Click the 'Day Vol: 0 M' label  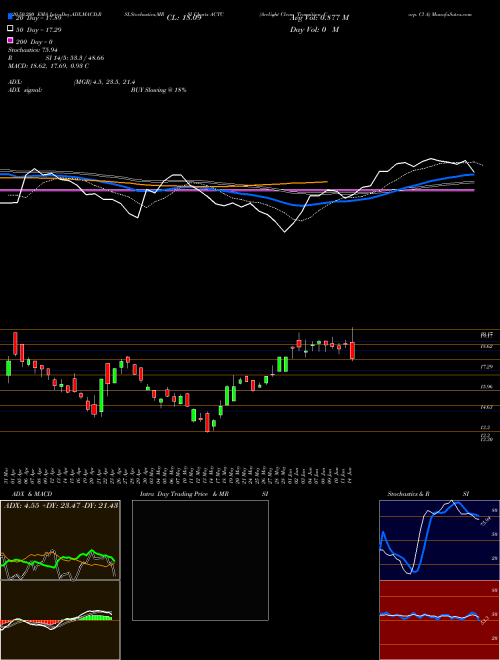pos(314,30)
